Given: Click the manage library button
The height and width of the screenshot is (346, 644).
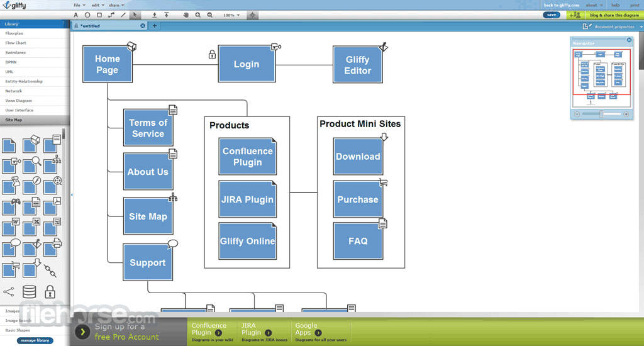Looking at the screenshot, I should point(35,340).
